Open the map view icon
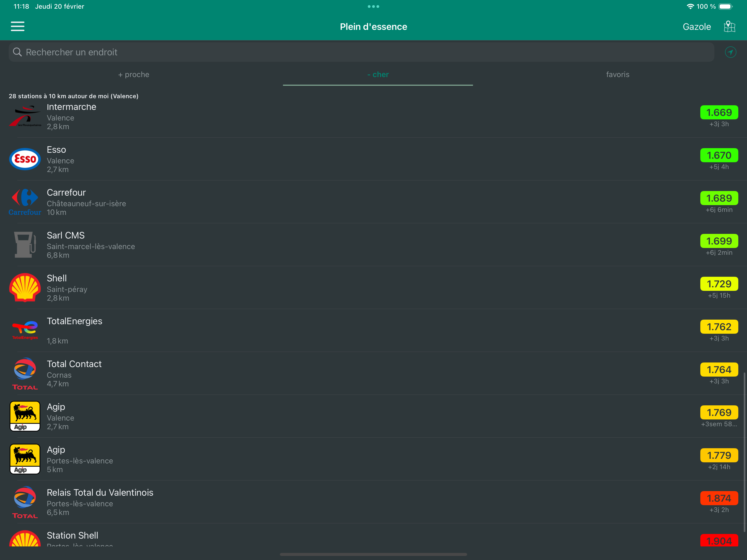747x560 pixels. [729, 26]
